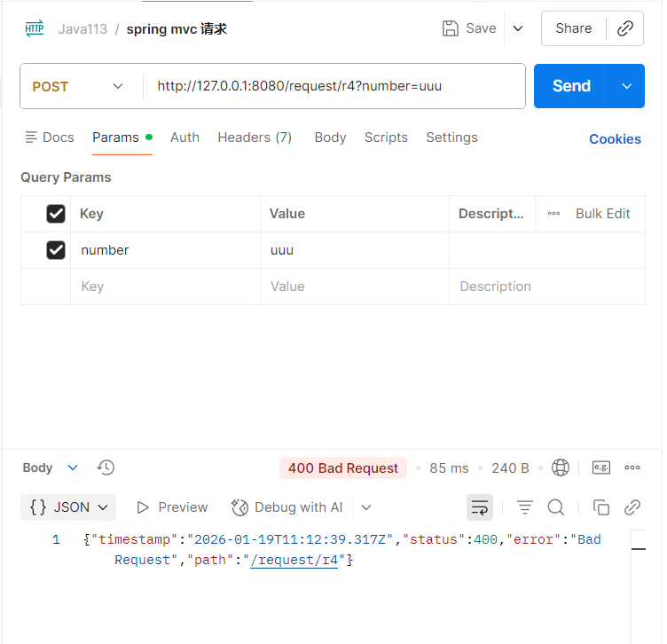Click the 85 ms response time

[x=449, y=467]
